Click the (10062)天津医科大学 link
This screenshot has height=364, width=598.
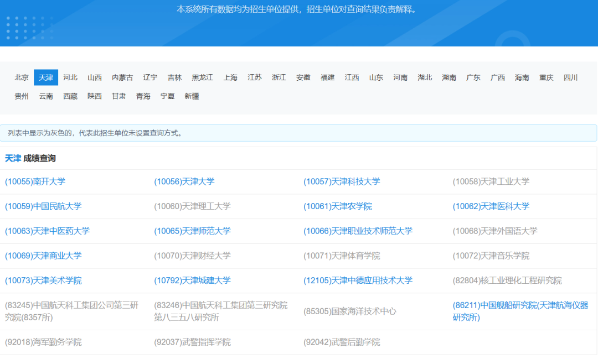[491, 206]
